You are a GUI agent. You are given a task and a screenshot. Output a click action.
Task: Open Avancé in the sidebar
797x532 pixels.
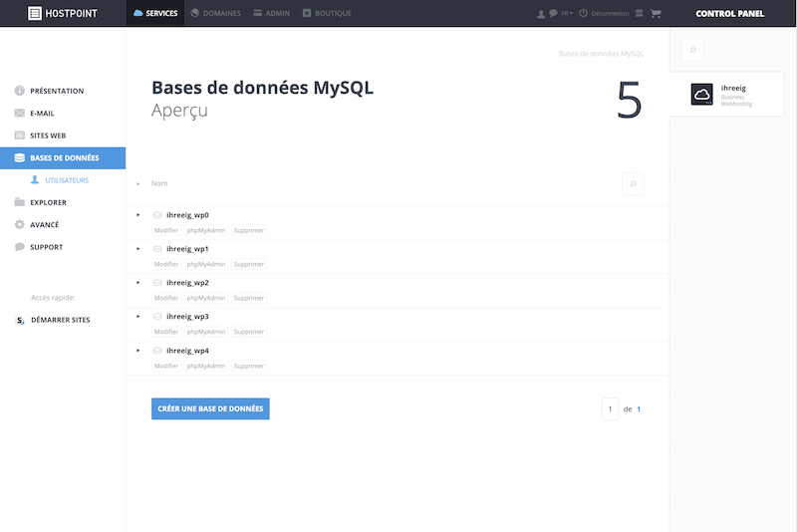(x=44, y=225)
